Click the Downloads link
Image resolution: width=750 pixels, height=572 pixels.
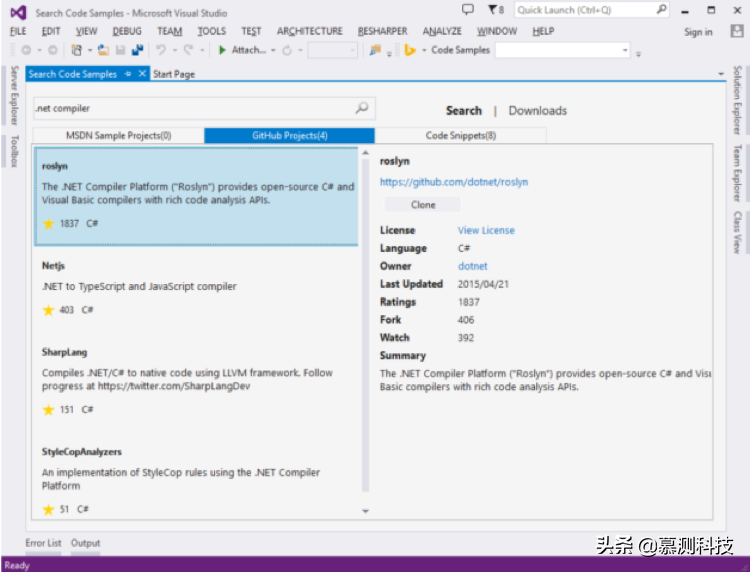[538, 111]
